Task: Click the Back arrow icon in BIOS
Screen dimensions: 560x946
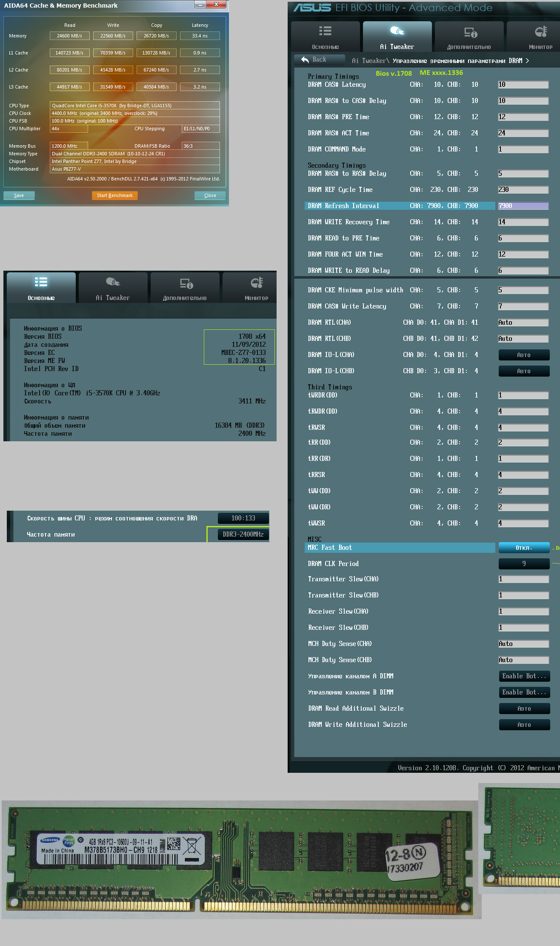Action: click(x=305, y=60)
